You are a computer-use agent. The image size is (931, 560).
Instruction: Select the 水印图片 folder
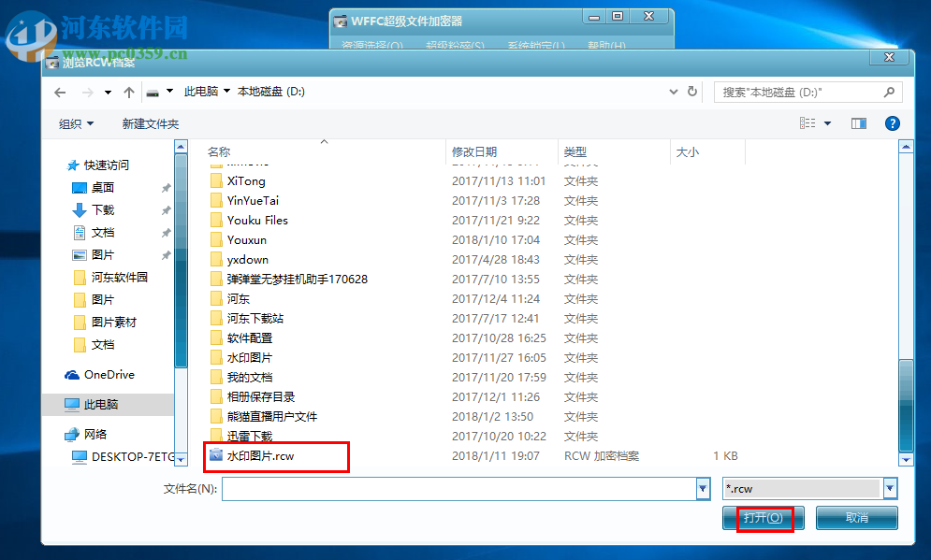(x=250, y=357)
